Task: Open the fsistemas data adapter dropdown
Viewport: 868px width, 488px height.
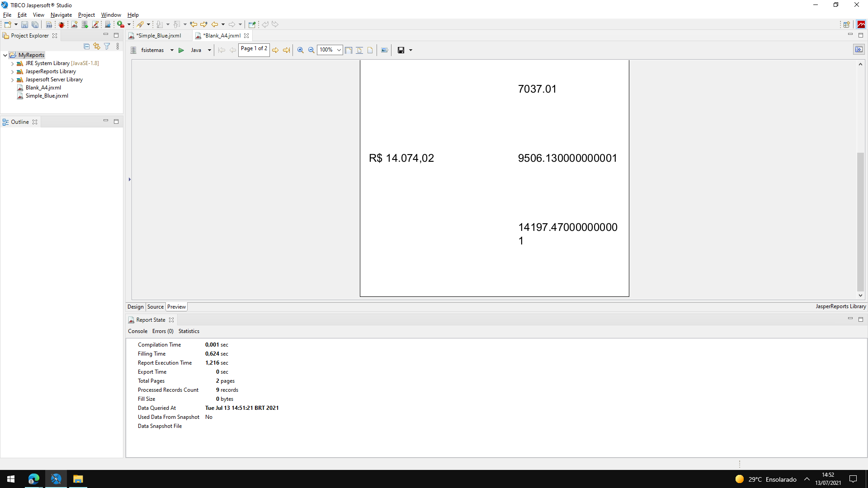Action: (172, 50)
